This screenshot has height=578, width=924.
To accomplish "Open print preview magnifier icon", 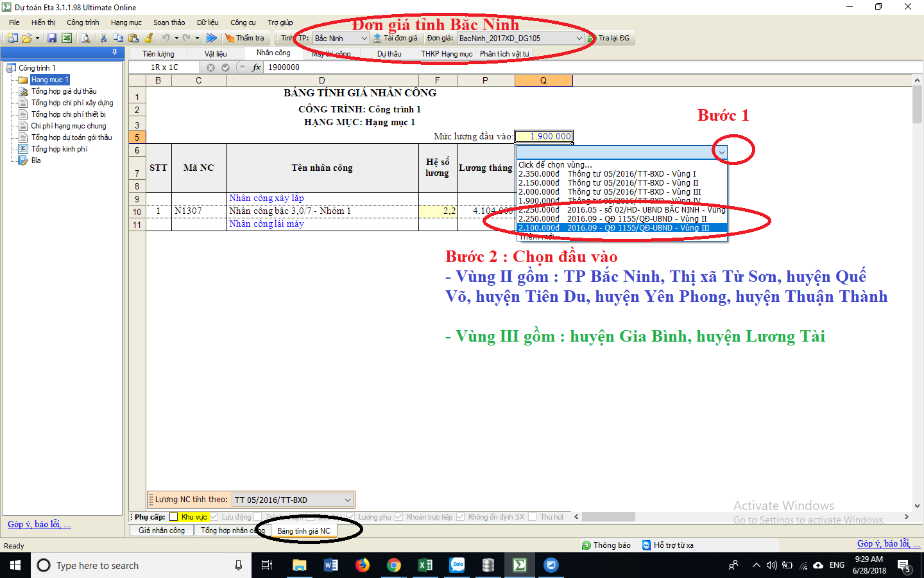I will [x=85, y=39].
